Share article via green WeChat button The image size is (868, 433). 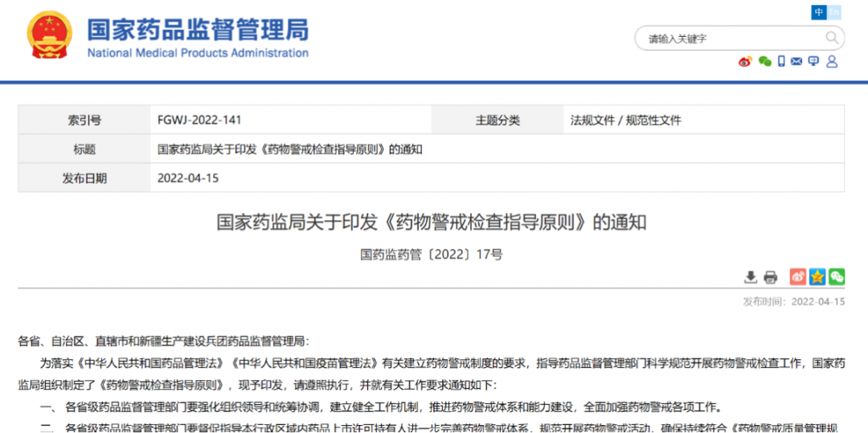[x=837, y=277]
